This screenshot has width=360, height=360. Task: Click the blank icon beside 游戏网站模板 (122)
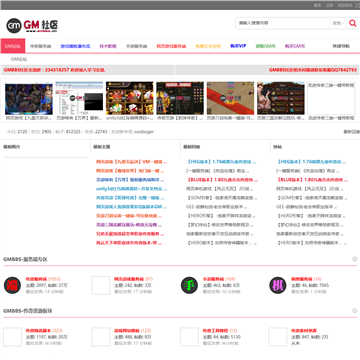click(101, 337)
